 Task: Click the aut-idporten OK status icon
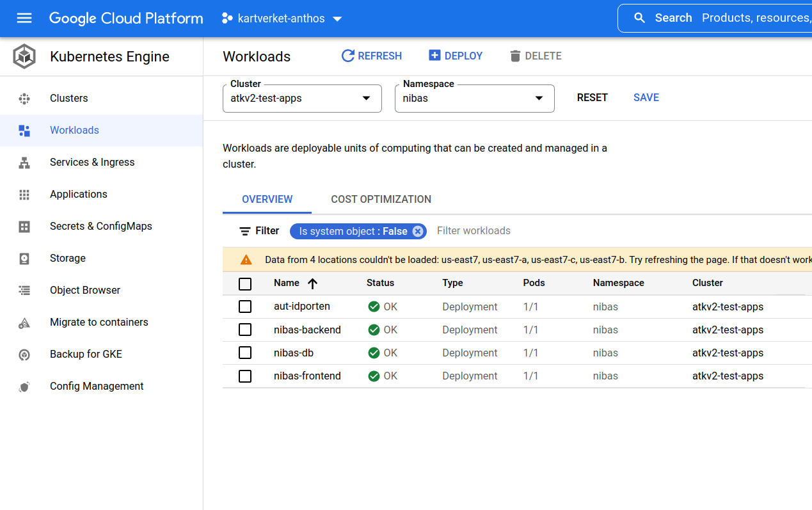[374, 307]
